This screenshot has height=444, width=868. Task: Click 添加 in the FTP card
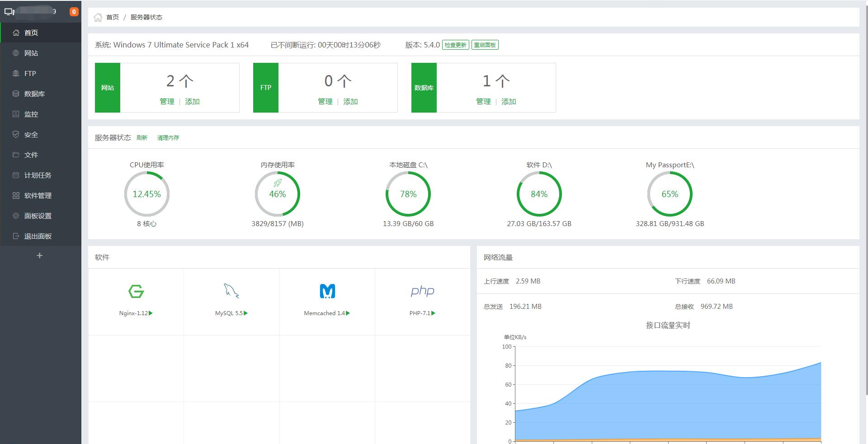[350, 101]
